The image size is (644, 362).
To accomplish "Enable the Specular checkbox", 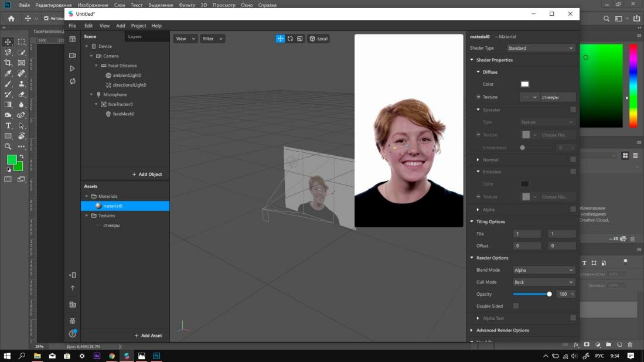I will click(x=573, y=110).
